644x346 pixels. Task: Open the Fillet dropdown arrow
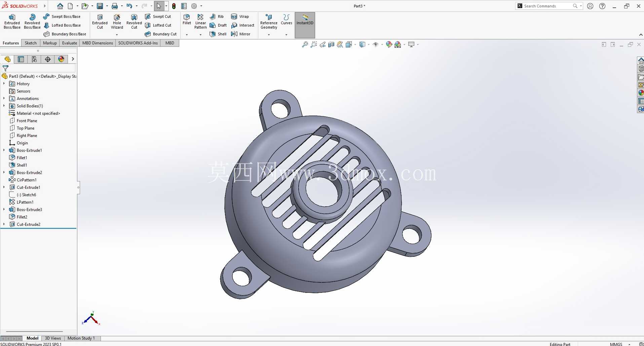tap(187, 35)
